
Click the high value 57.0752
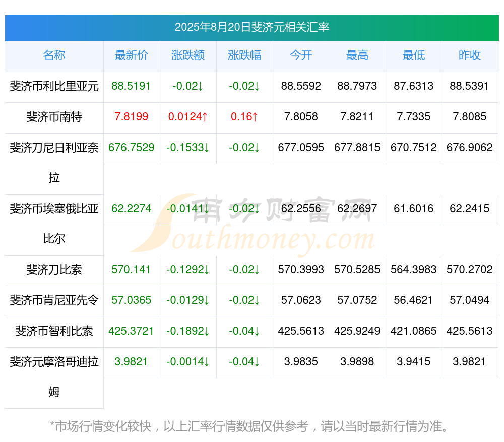tap(357, 300)
